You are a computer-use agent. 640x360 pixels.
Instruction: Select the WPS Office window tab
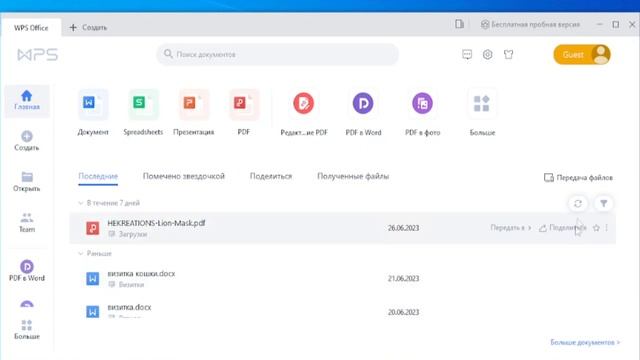31,28
